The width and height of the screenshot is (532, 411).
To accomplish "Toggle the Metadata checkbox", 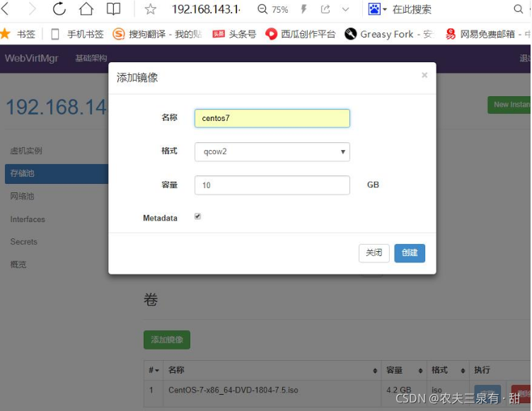I will click(198, 216).
